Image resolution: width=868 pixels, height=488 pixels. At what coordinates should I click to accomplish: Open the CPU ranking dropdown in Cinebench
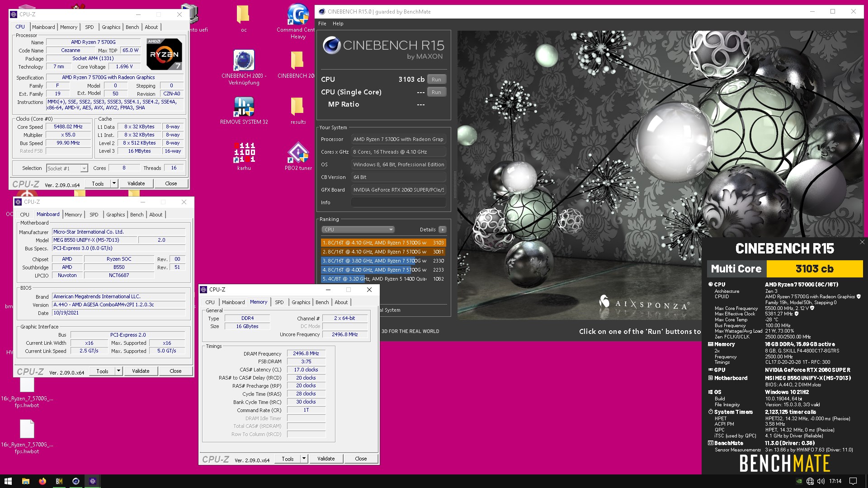(358, 230)
